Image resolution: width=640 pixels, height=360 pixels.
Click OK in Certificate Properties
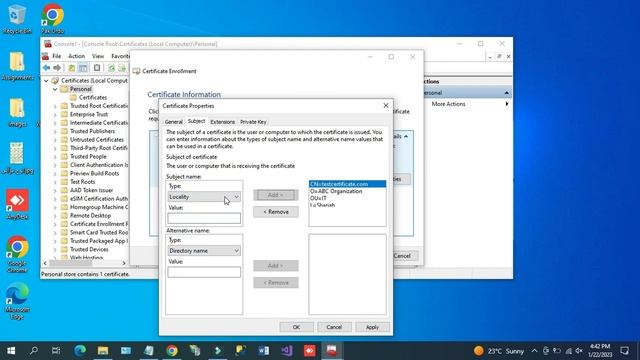click(x=296, y=327)
